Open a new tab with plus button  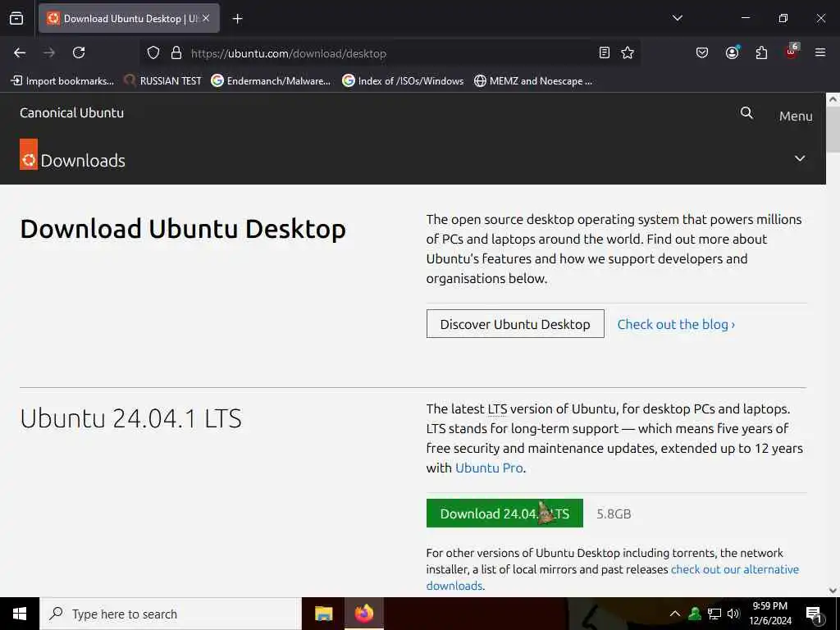(x=237, y=19)
